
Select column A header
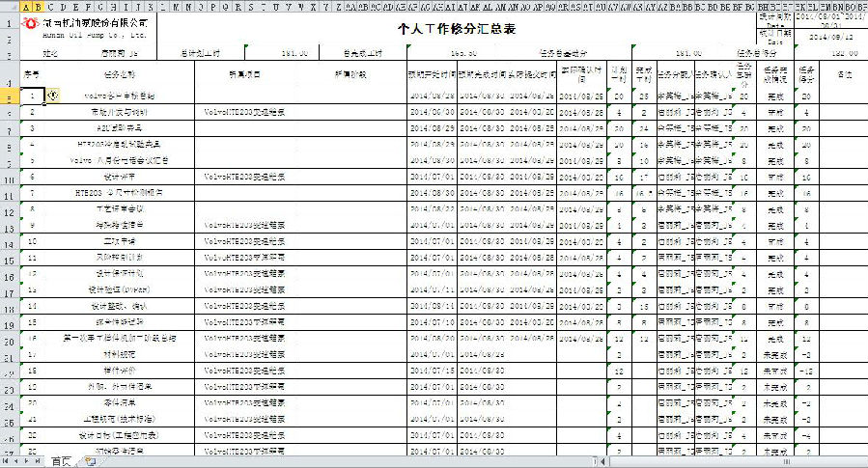coord(26,7)
